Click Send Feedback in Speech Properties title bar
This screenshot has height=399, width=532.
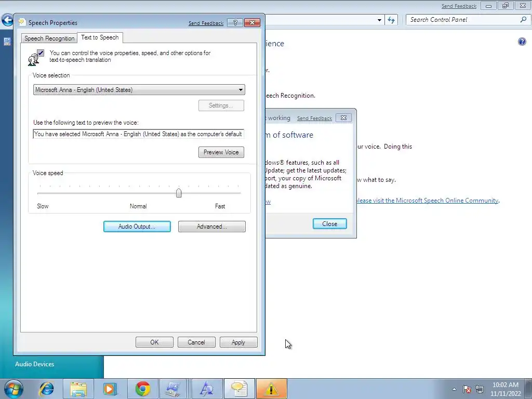coord(206,23)
